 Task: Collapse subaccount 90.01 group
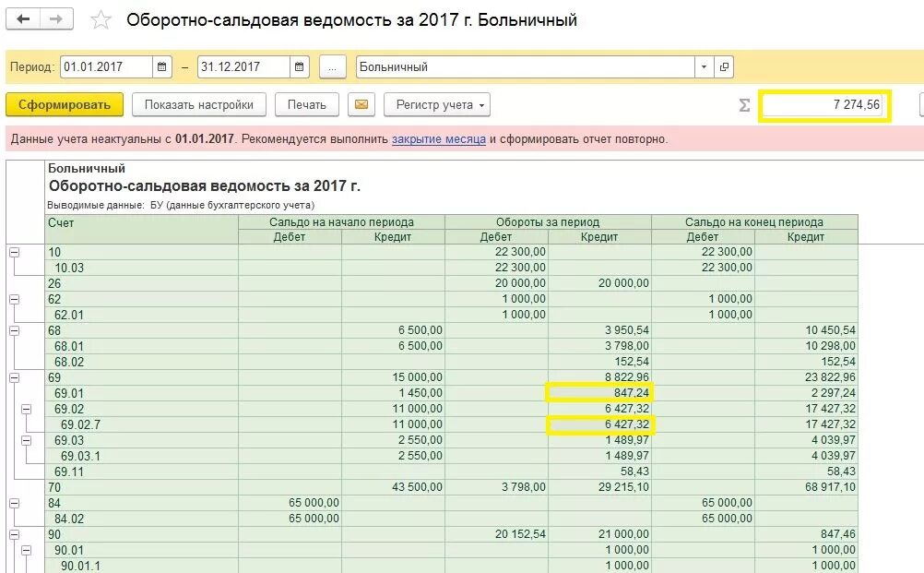tap(26, 551)
